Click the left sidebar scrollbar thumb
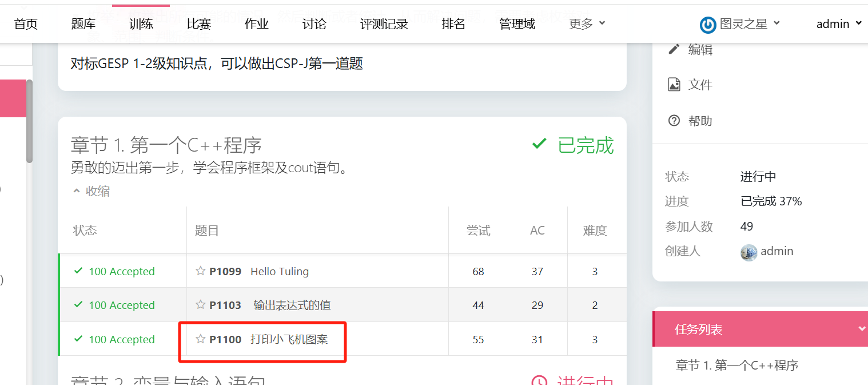Image resolution: width=868 pixels, height=385 pixels. (29, 121)
